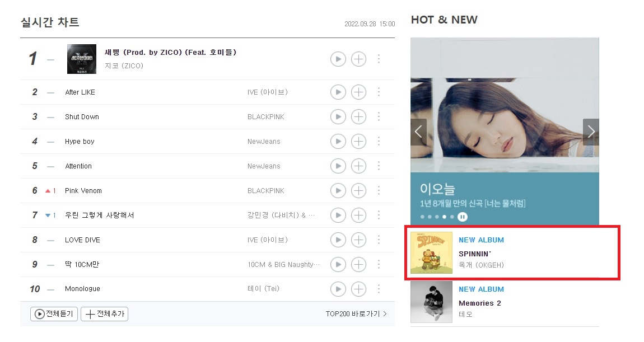Open more options for Monologue

tap(379, 289)
